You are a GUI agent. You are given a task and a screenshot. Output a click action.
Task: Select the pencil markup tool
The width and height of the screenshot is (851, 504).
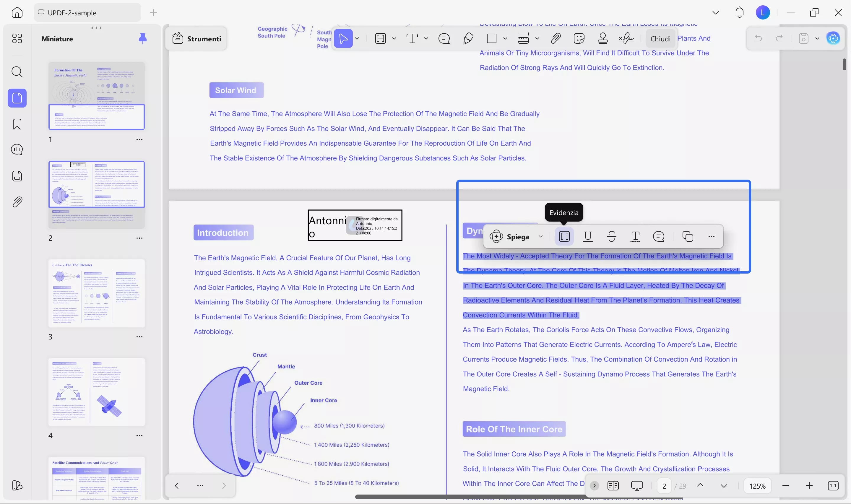click(468, 38)
